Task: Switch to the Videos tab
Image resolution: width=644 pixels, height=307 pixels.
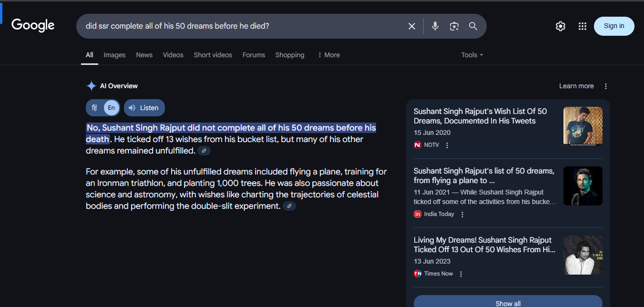Action: click(x=173, y=55)
